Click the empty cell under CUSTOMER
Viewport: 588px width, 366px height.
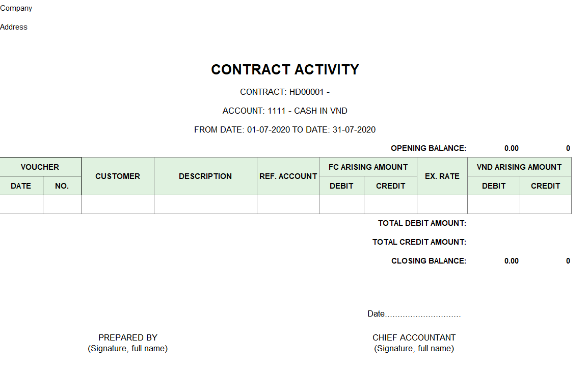118,204
